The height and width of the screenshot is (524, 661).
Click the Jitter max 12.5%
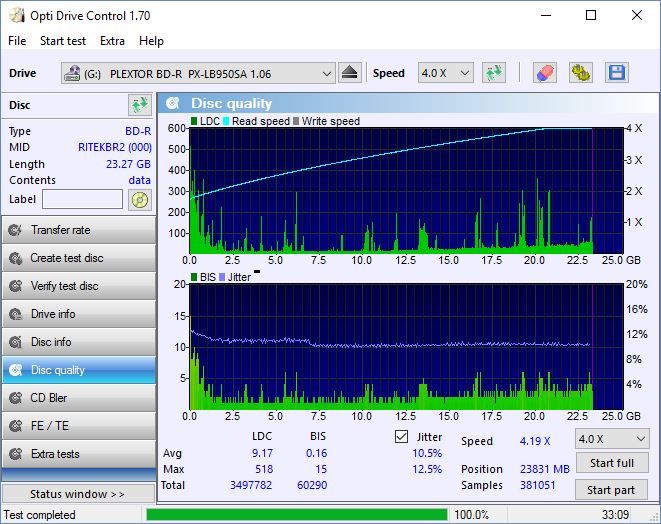(427, 469)
